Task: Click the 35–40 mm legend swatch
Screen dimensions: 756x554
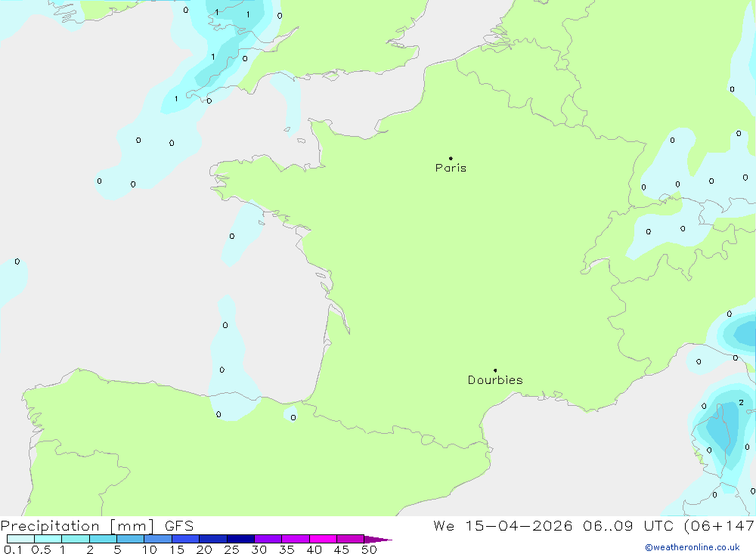Action: pyautogui.click(x=296, y=539)
